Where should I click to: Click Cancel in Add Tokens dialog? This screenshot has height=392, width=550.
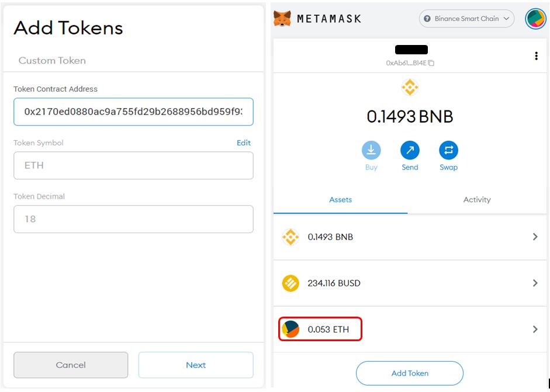click(x=71, y=365)
